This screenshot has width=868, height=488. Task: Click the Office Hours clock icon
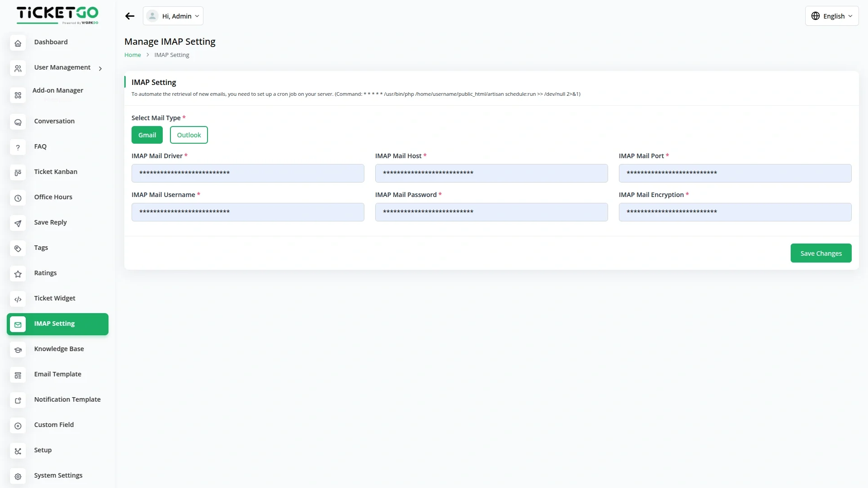18,198
